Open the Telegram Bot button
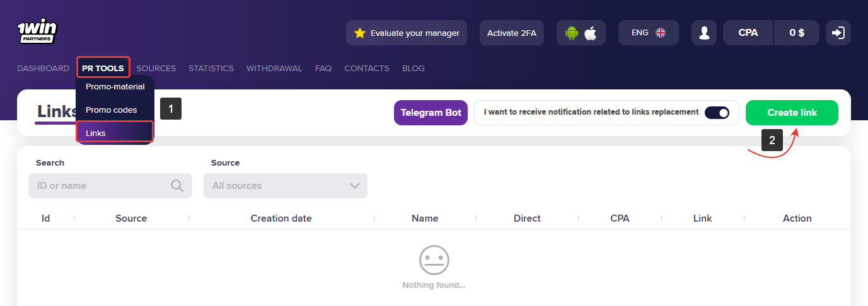Screen dimensions: 868x306 tap(431, 113)
